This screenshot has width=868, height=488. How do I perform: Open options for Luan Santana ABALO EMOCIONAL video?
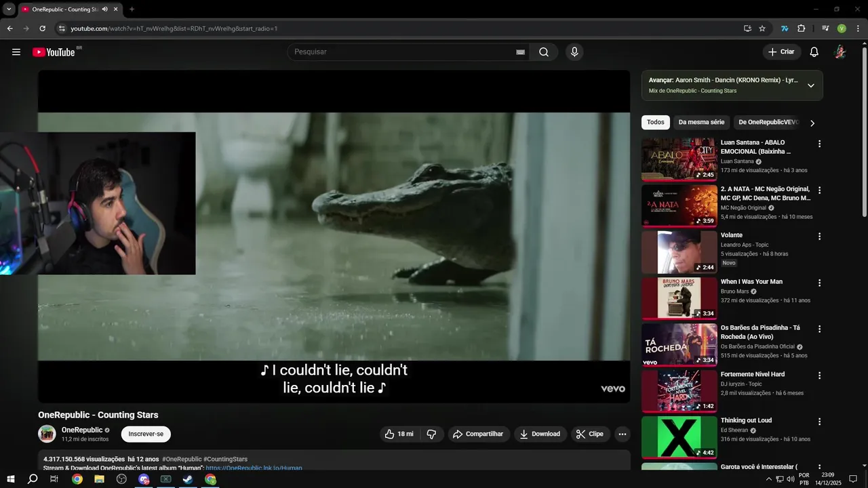(819, 144)
